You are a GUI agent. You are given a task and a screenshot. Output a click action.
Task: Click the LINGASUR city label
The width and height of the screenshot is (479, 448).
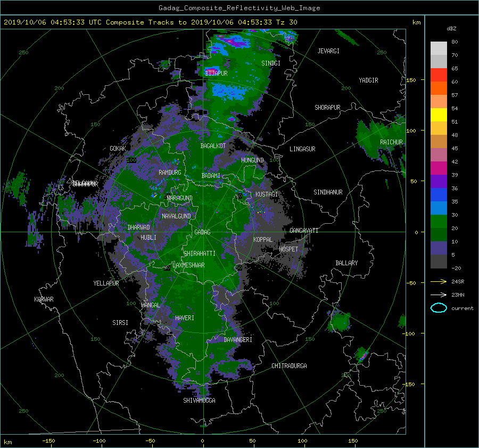click(302, 149)
